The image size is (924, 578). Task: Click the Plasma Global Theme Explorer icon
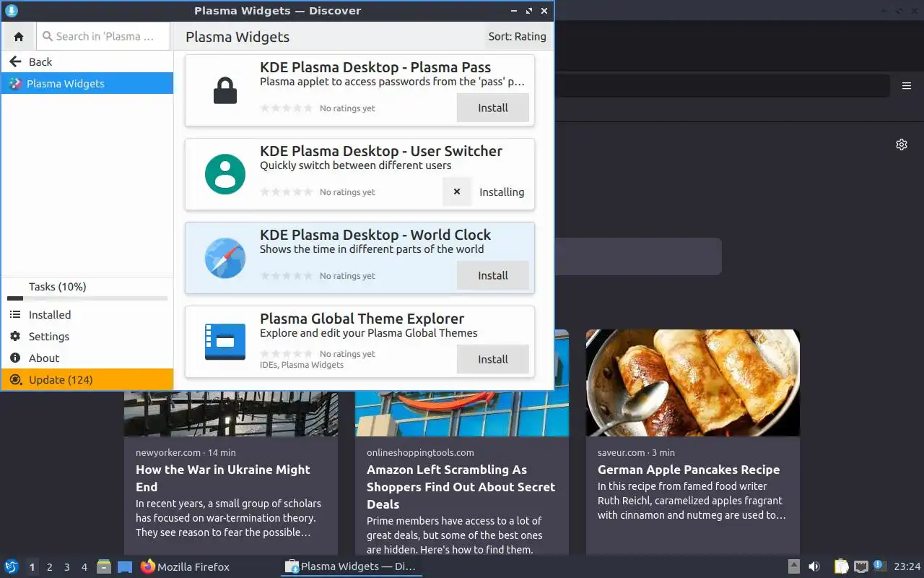pos(225,342)
